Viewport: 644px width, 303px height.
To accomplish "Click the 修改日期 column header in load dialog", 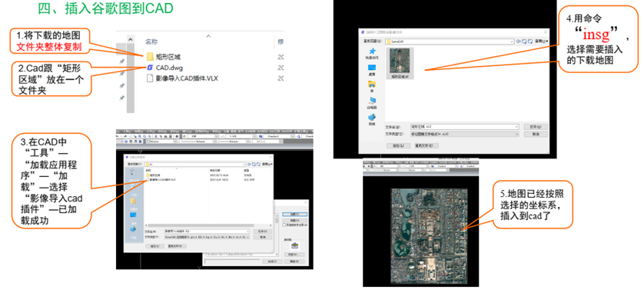I will (216, 170).
